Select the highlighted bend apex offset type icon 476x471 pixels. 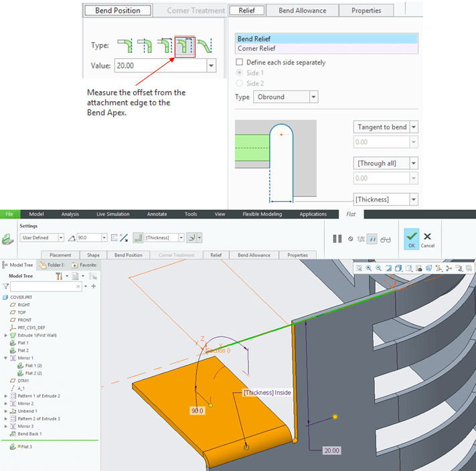coord(185,46)
